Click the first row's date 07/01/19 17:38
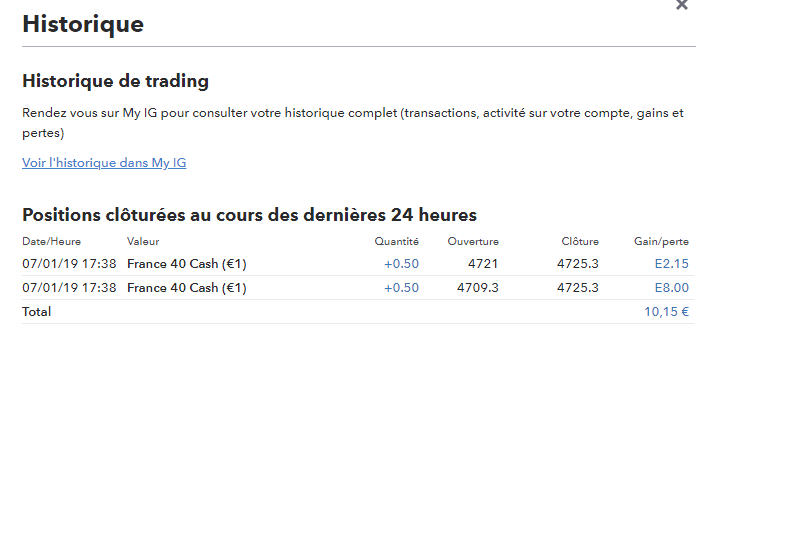Viewport: 788px width, 542px height. pos(69,264)
